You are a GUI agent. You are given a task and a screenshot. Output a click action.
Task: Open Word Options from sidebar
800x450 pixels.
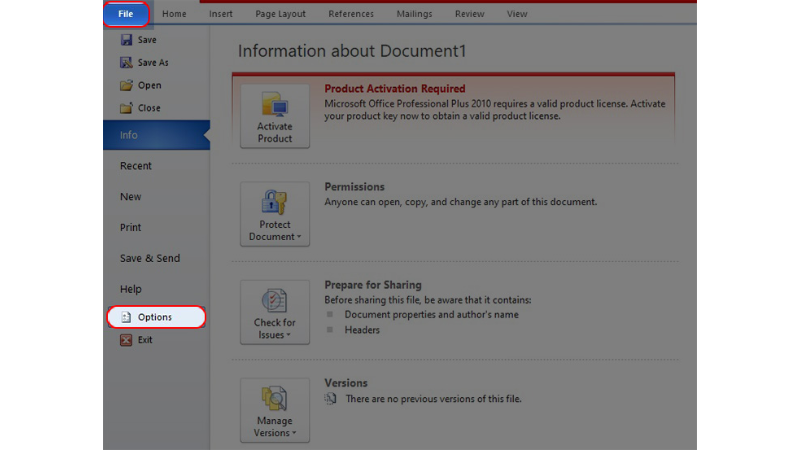tap(156, 317)
